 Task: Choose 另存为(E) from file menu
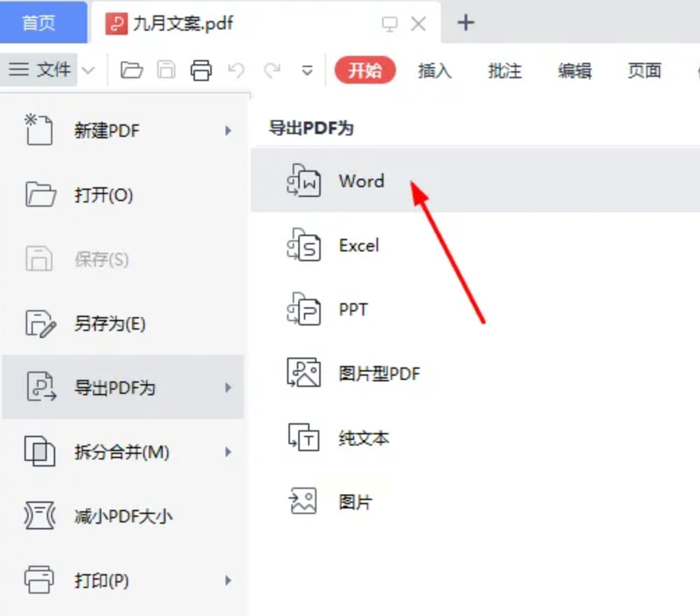pos(123,323)
